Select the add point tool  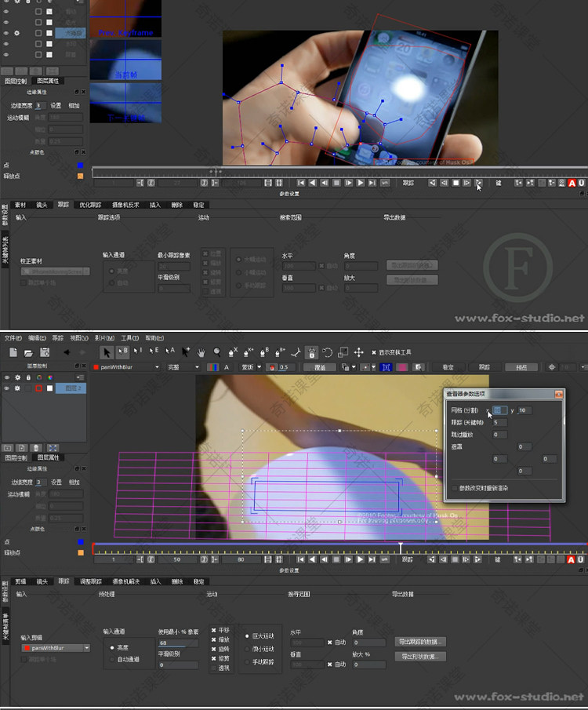(186, 351)
